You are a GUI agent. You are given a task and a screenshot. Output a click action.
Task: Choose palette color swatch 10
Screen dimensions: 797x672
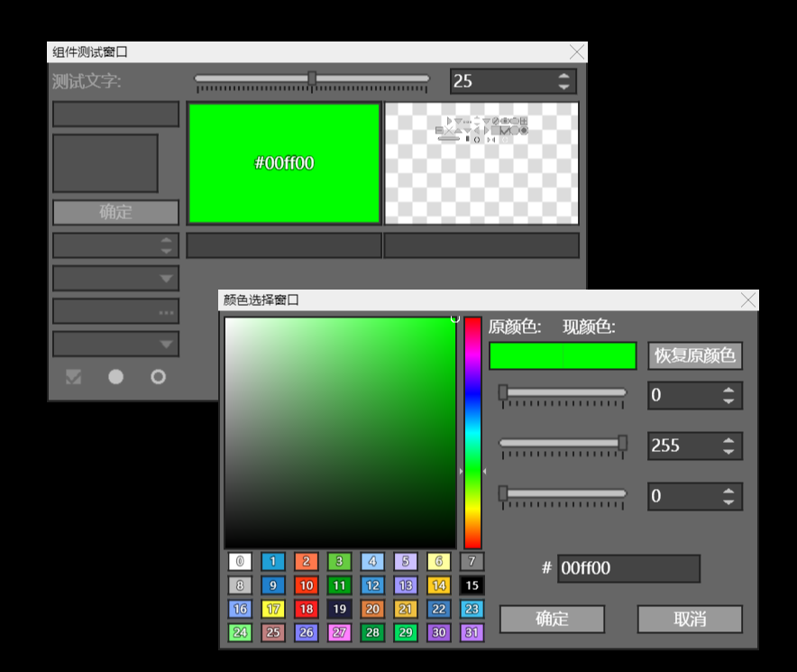click(307, 585)
